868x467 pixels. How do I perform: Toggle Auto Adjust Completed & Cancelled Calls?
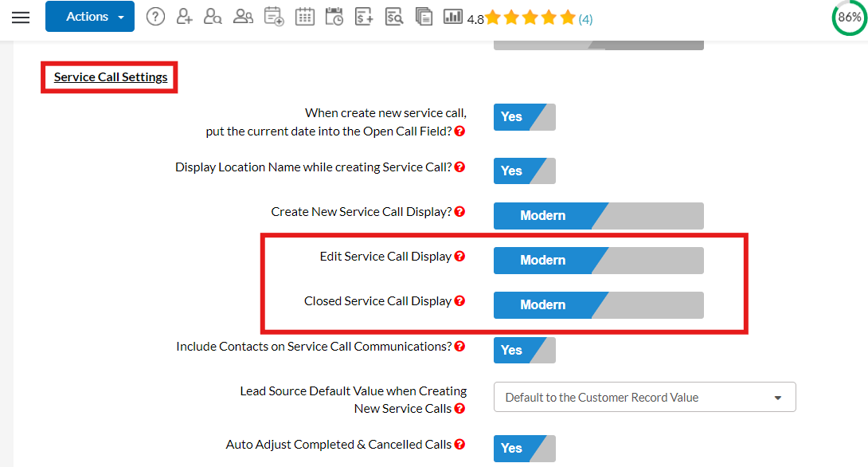pos(524,449)
